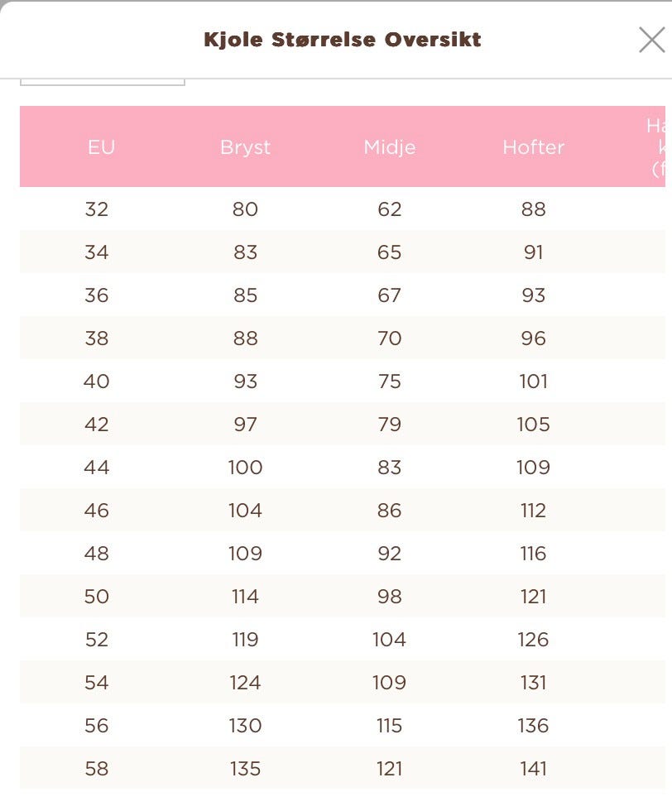Select the EU size 46 cell

(97, 511)
